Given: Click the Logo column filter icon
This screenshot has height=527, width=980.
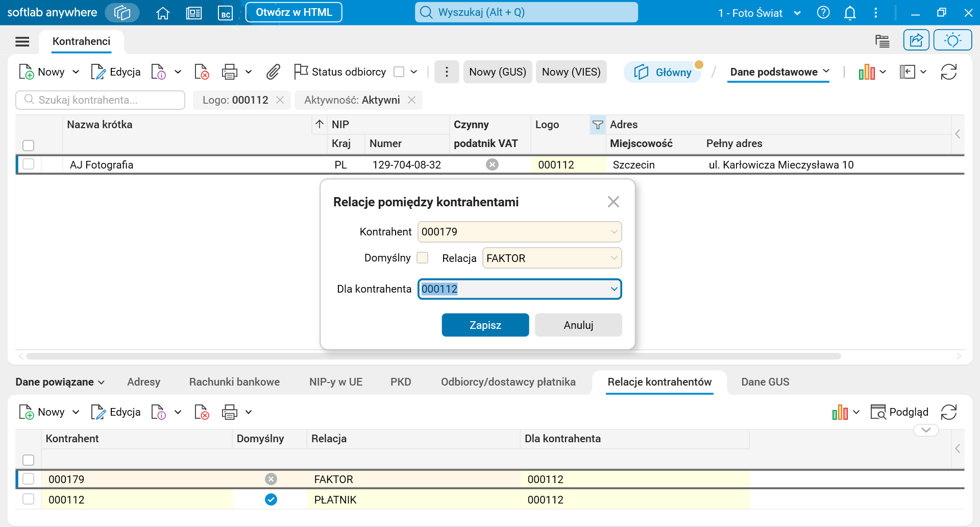Looking at the screenshot, I should (598, 125).
